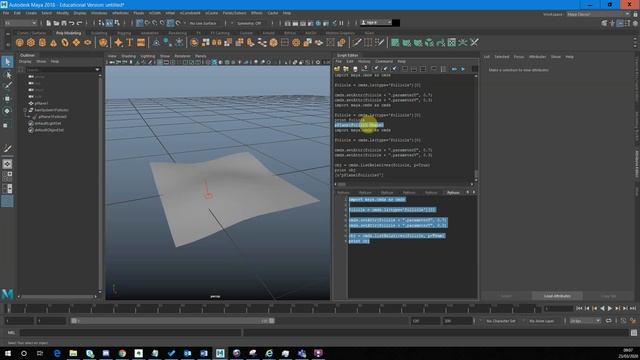
Task: Toggle Make Live surface magnet icon
Action: (178, 23)
